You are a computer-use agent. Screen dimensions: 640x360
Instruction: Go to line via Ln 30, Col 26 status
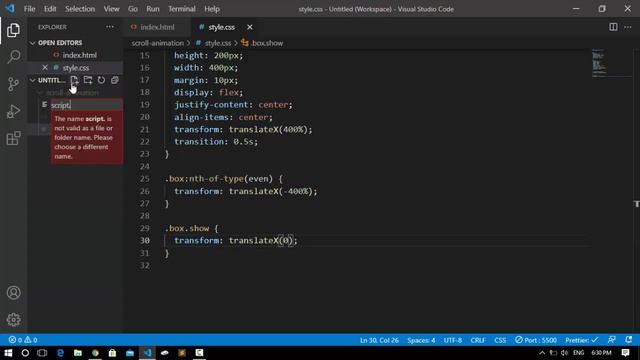click(x=379, y=340)
